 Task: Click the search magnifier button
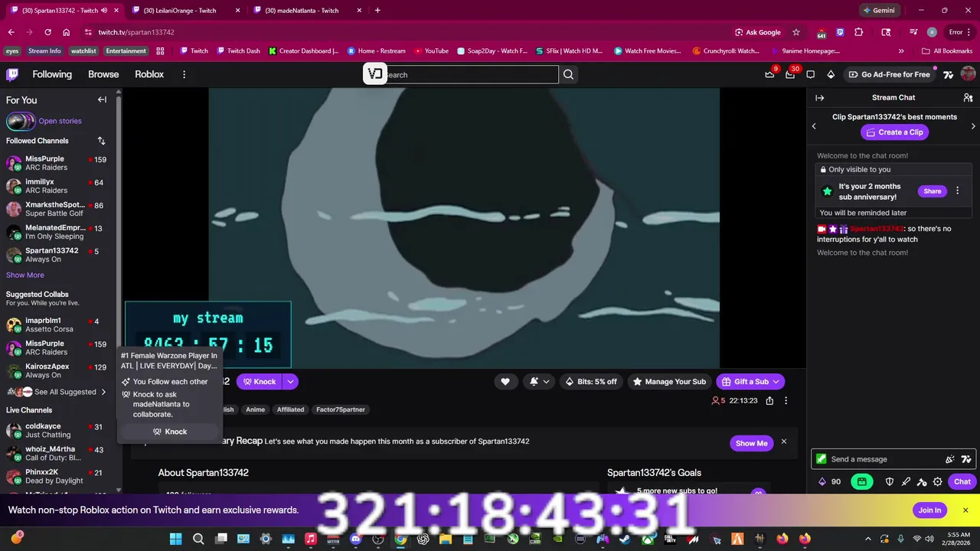point(568,74)
